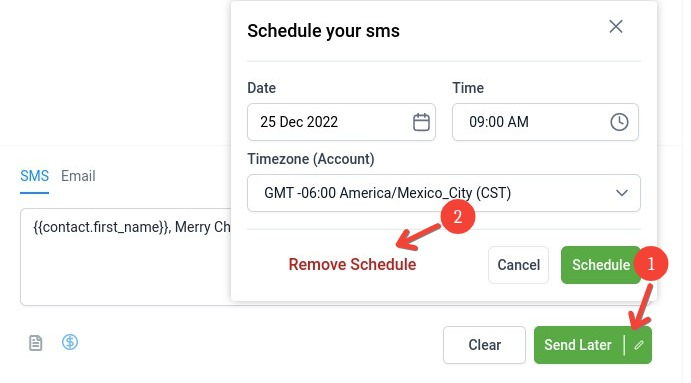691x383 pixels.
Task: Click the Send Later button
Action: pos(578,345)
